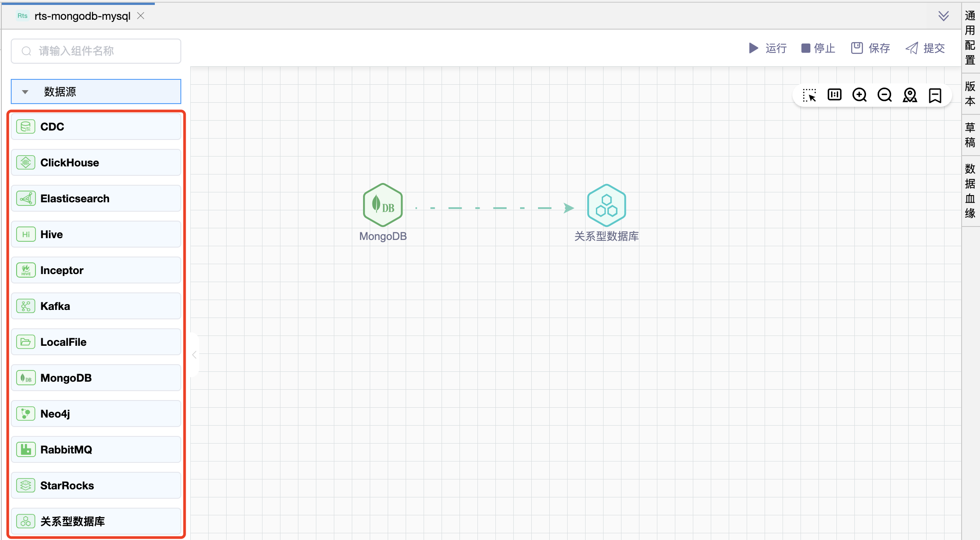Click the locate/center canvas icon
980x540 pixels.
[x=910, y=95]
